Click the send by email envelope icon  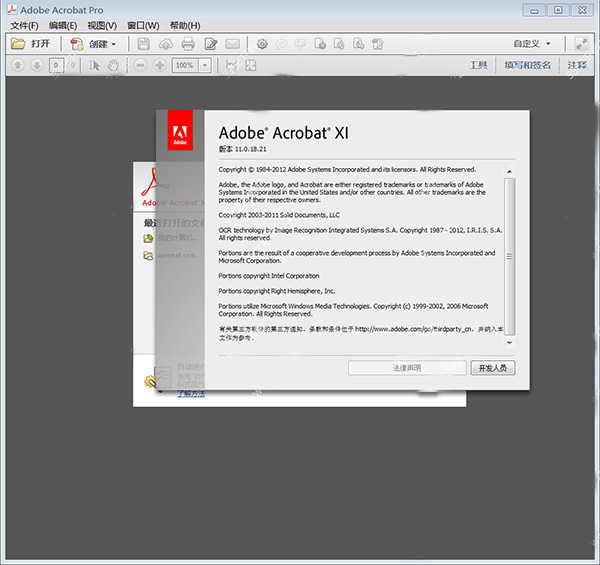tap(232, 44)
